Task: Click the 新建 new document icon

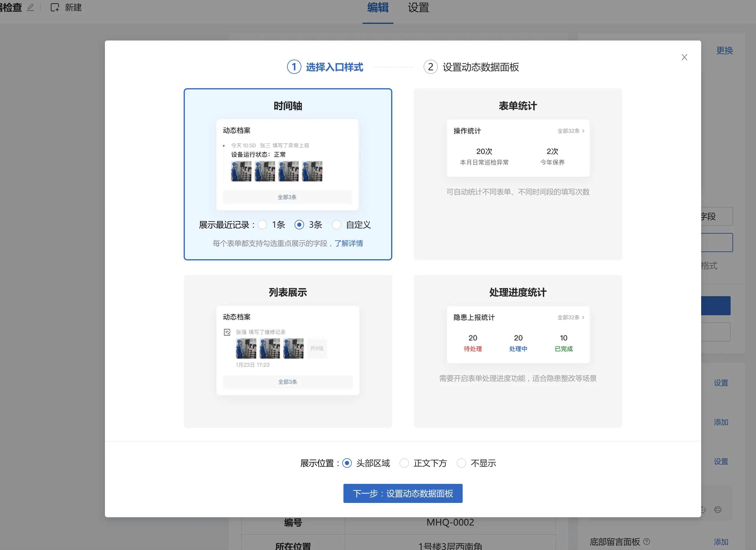Action: click(x=55, y=7)
